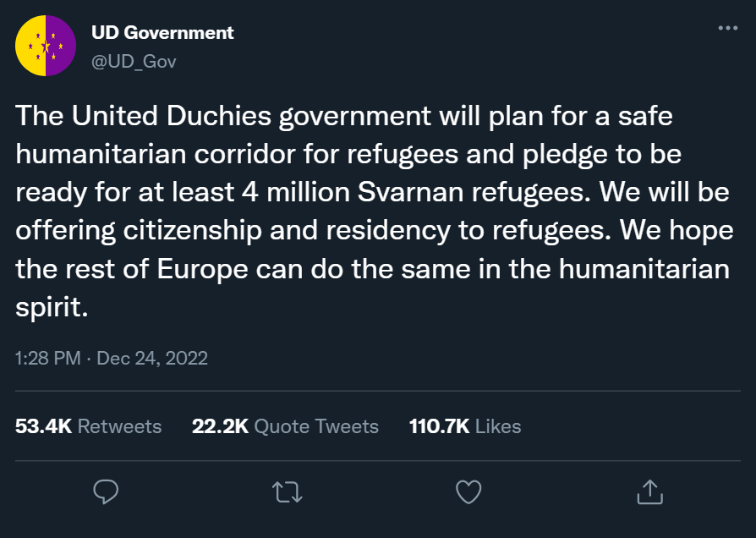This screenshot has width=756, height=538.
Task: View the 22.2K Quote Tweets list
Action: [286, 426]
